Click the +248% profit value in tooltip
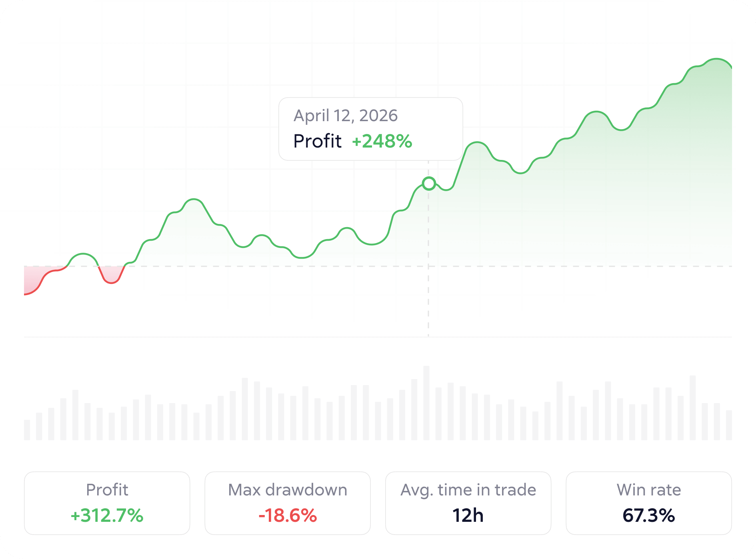Screen dimensions: 756x559 pos(382,141)
